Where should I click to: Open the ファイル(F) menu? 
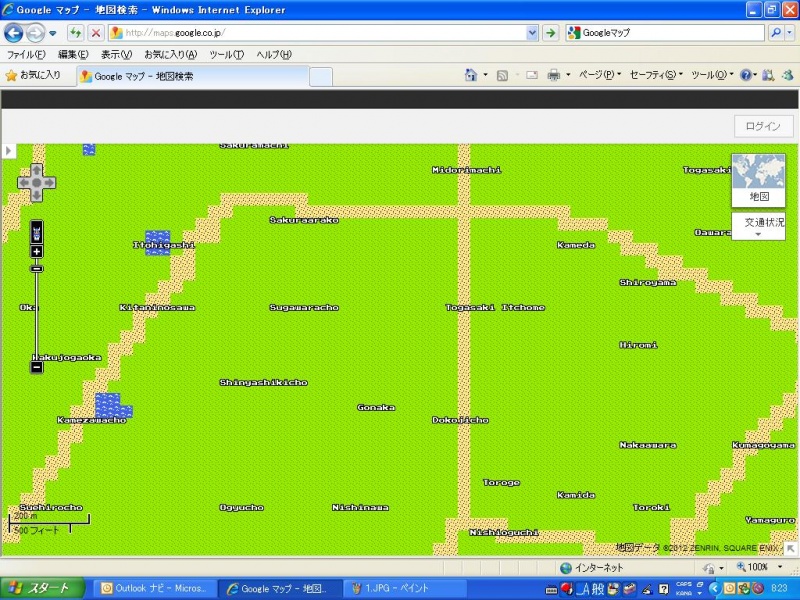[26, 54]
